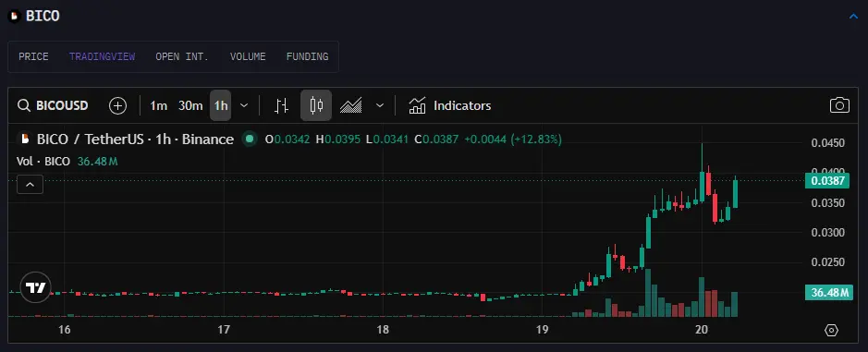Open the chart style dropdown arrow
Viewport: 868px width, 352px height.
(x=380, y=105)
